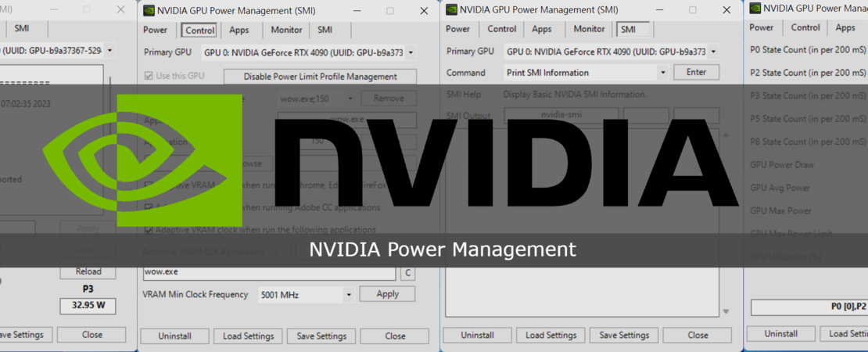Click 'Display Basic NVIDIA SMI Information.' help text
The width and height of the screenshot is (868, 352).
pyautogui.click(x=575, y=95)
